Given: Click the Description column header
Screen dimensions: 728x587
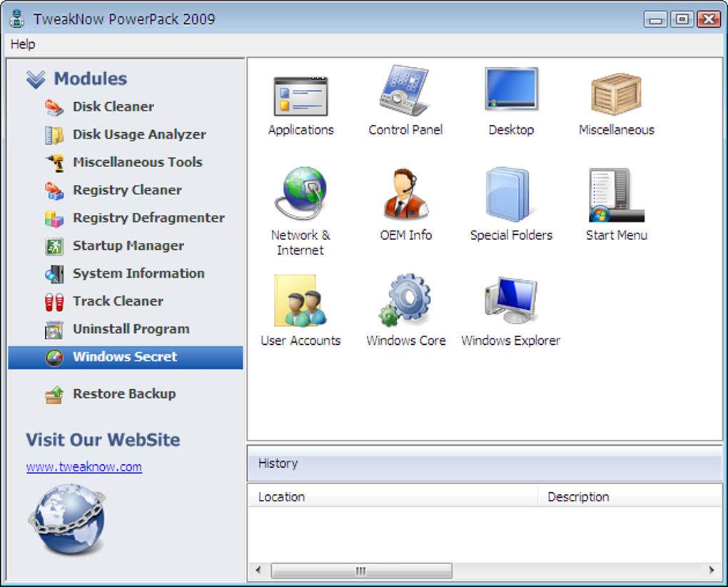Looking at the screenshot, I should click(x=630, y=497).
